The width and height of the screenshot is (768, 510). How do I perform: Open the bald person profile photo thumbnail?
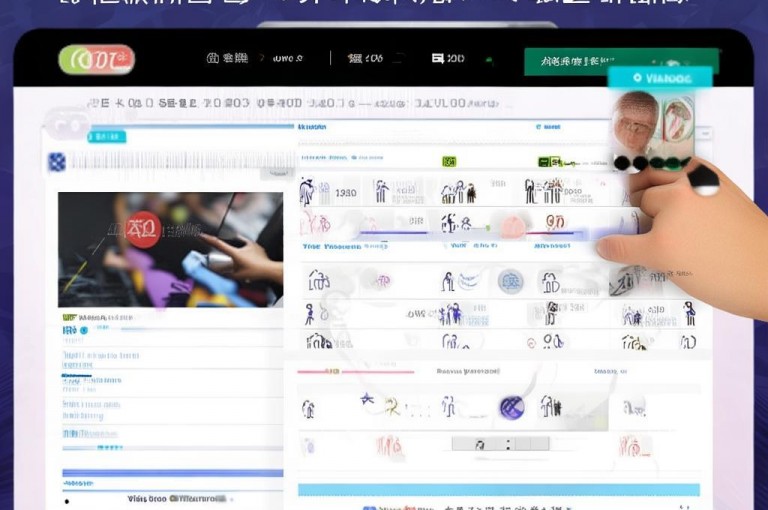(634, 122)
